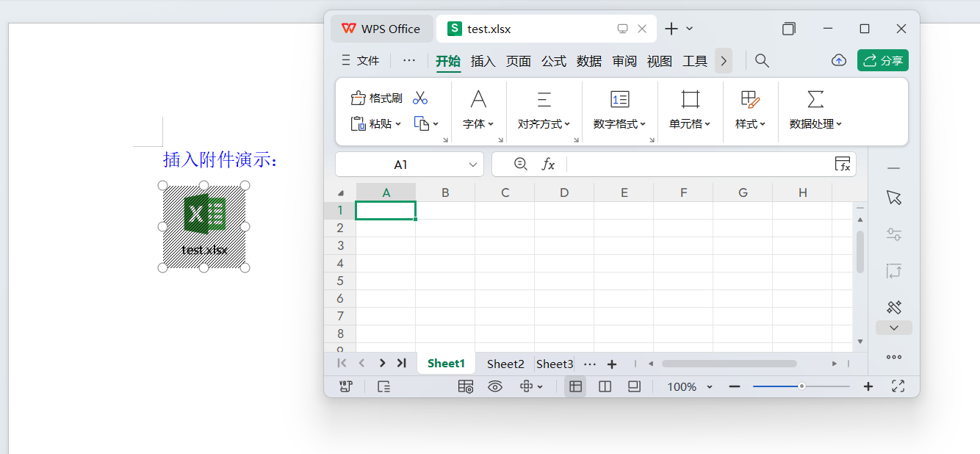Click the scissors cut icon

[x=420, y=98]
